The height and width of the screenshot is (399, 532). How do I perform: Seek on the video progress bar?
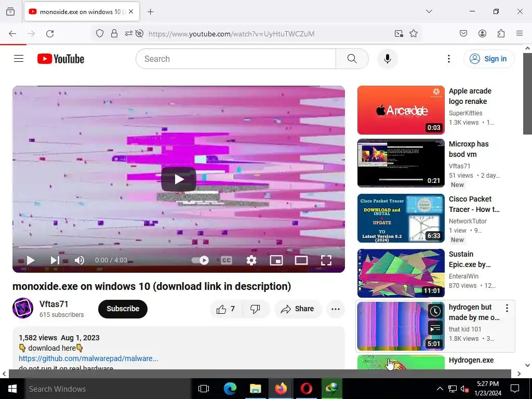(x=179, y=247)
